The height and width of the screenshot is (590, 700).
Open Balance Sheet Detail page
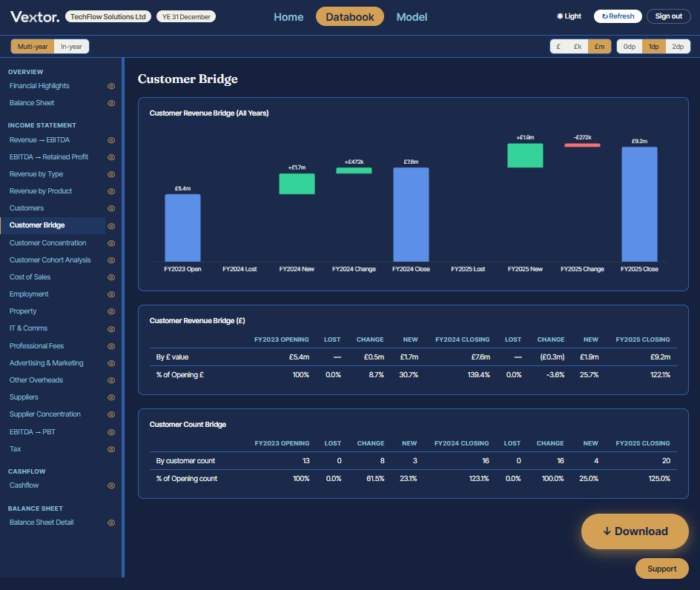click(42, 522)
